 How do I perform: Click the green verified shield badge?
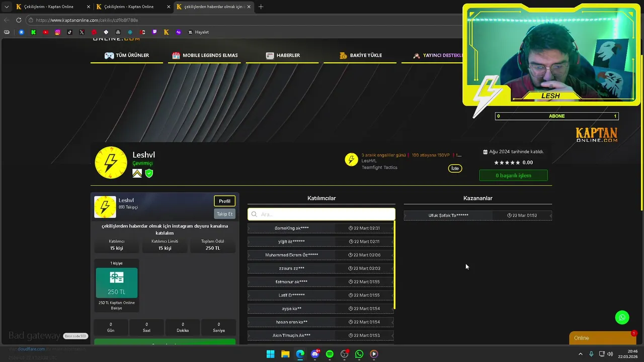coord(149,173)
